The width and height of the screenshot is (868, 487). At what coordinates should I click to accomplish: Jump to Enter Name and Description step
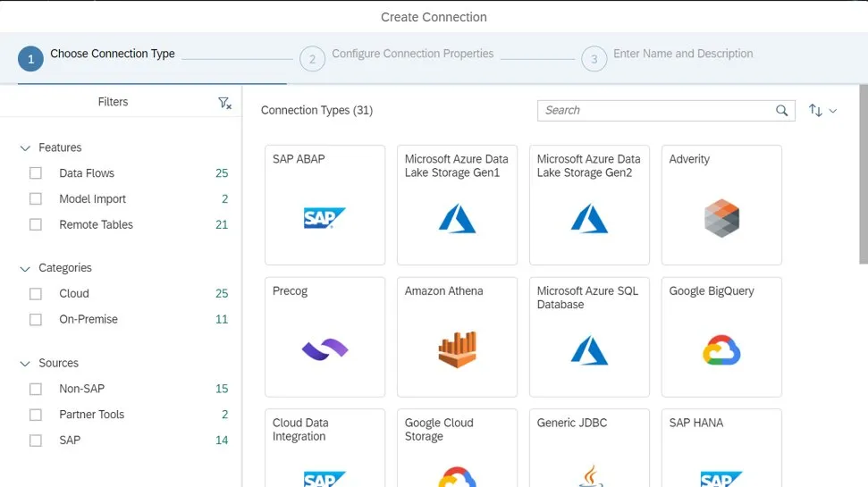pos(594,59)
